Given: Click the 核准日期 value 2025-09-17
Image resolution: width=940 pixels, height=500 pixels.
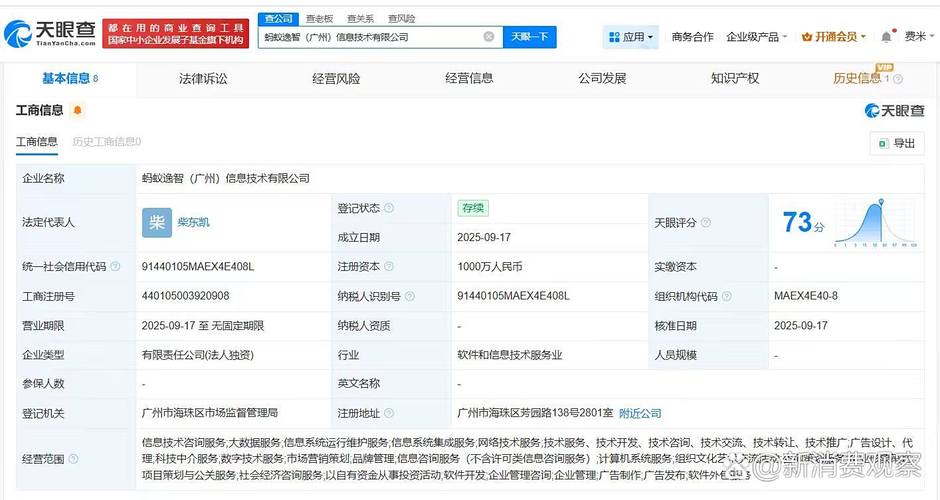Looking at the screenshot, I should pyautogui.click(x=800, y=326).
